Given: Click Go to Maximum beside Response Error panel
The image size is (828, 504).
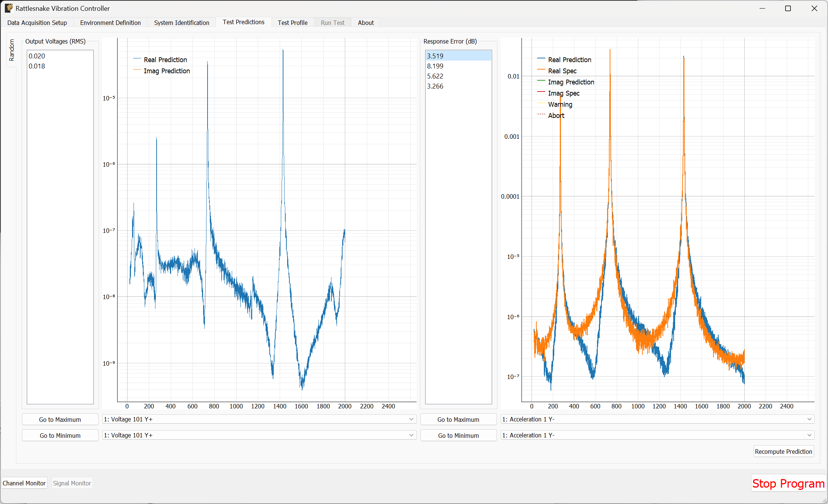Looking at the screenshot, I should (x=458, y=419).
